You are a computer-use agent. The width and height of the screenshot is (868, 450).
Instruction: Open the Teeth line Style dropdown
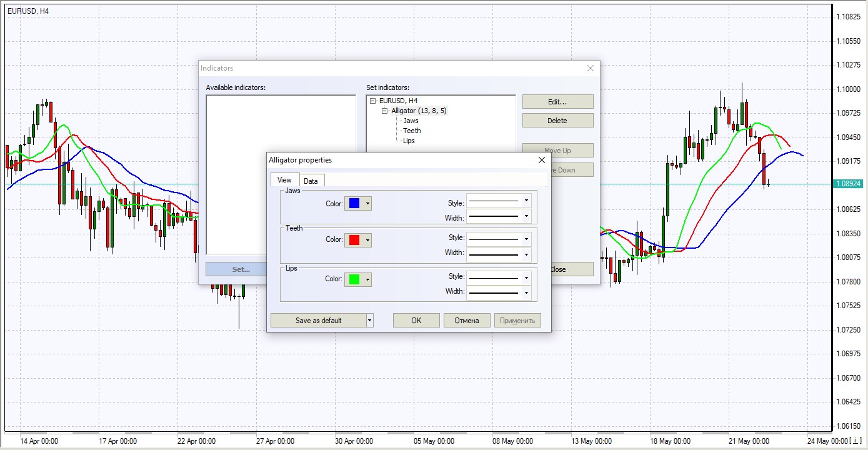point(499,238)
